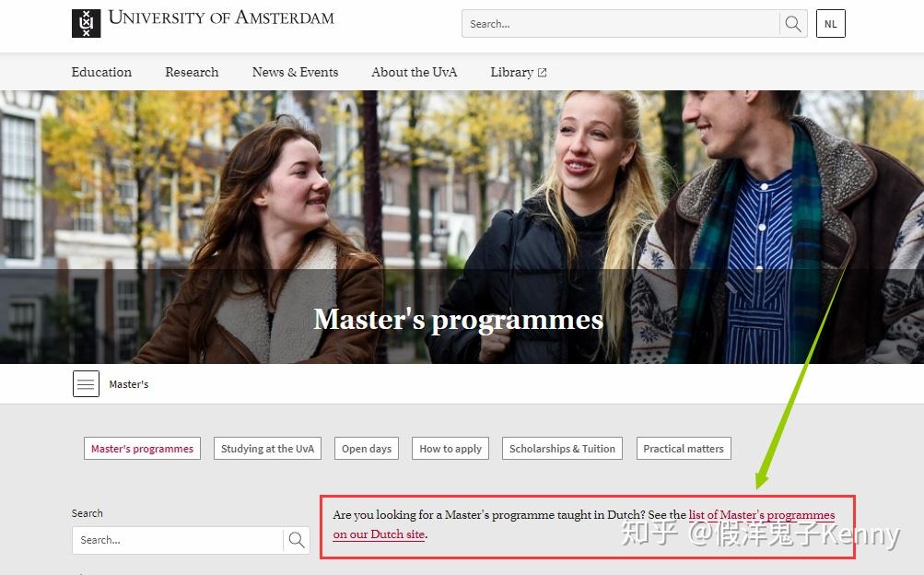Open the Practical matters section
The image size is (924, 575).
[683, 449]
